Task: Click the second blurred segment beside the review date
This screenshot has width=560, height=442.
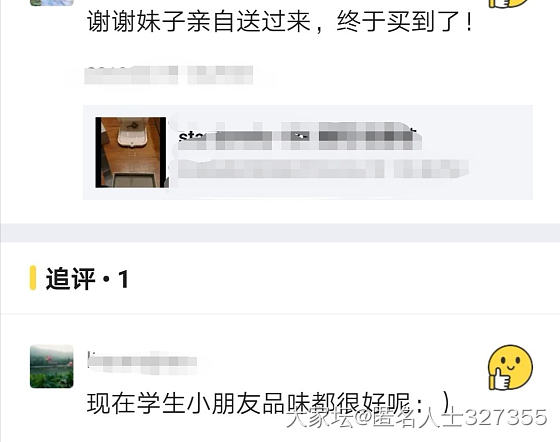Action: click(220, 75)
